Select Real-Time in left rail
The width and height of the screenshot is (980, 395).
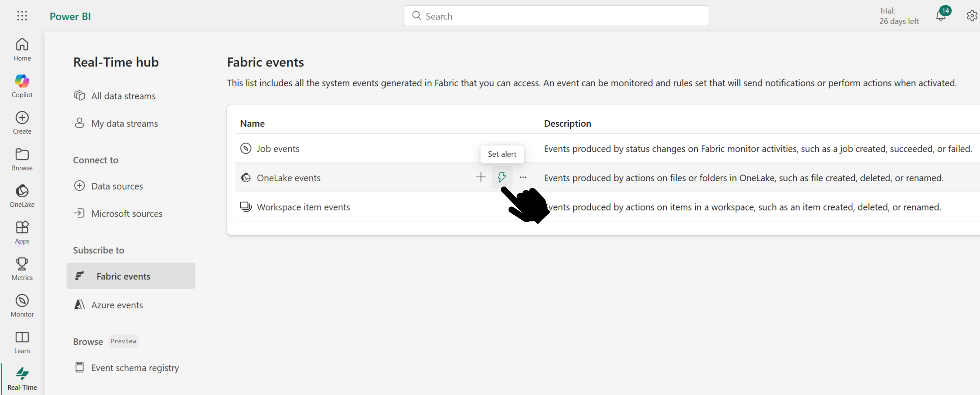(x=22, y=379)
